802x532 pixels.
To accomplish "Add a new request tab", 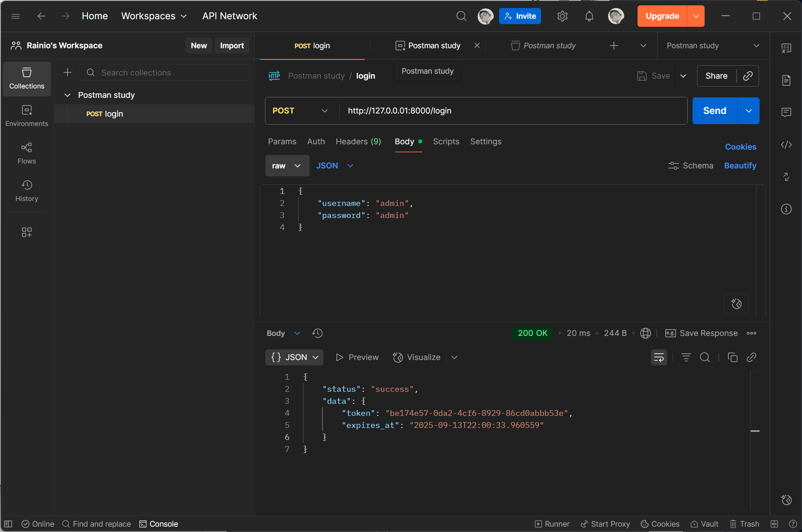I will 614,46.
